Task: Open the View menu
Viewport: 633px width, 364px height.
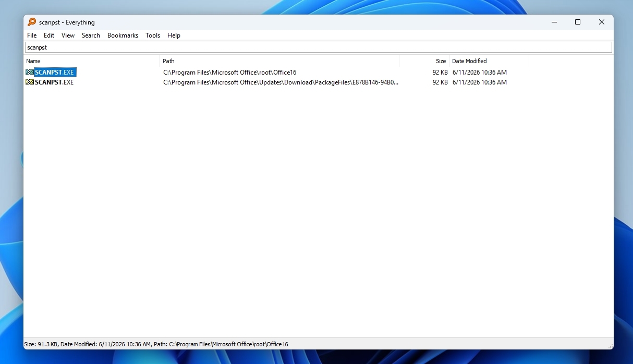Action: [68, 35]
